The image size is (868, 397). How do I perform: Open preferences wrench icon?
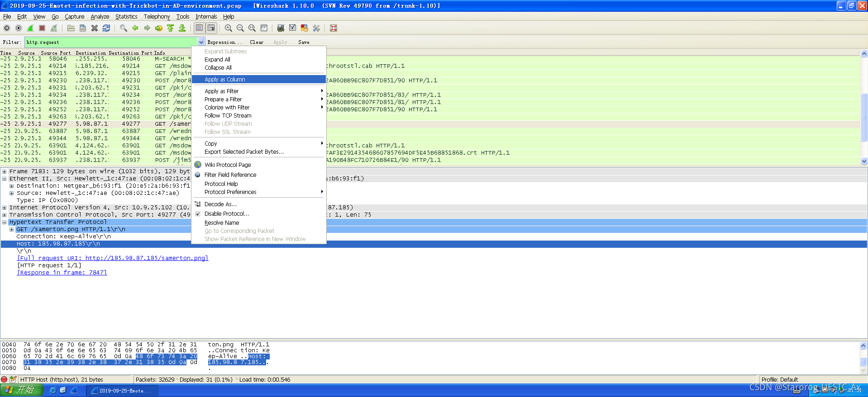point(316,28)
